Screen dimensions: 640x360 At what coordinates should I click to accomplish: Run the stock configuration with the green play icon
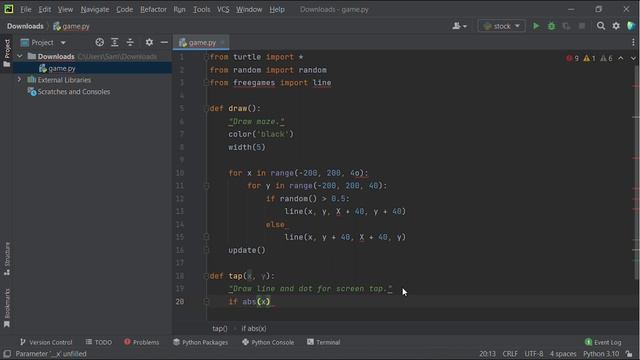[536, 26]
